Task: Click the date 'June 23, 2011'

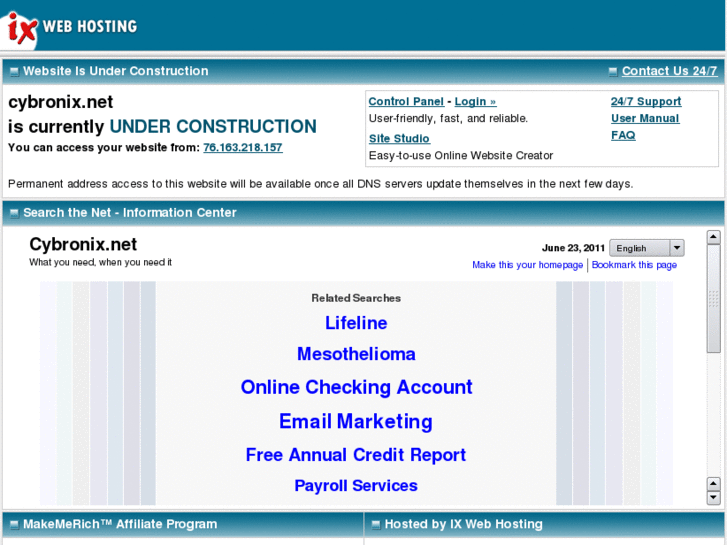Action: pyautogui.click(x=573, y=248)
